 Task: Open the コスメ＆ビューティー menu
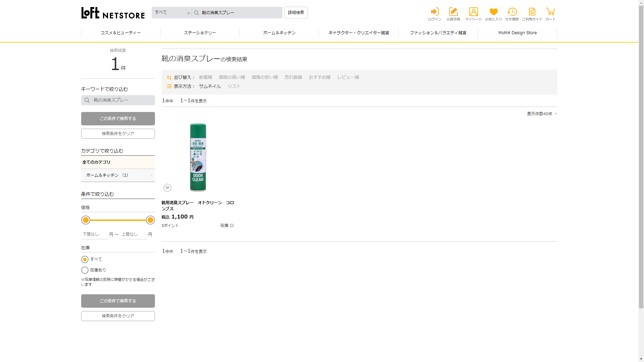click(121, 33)
